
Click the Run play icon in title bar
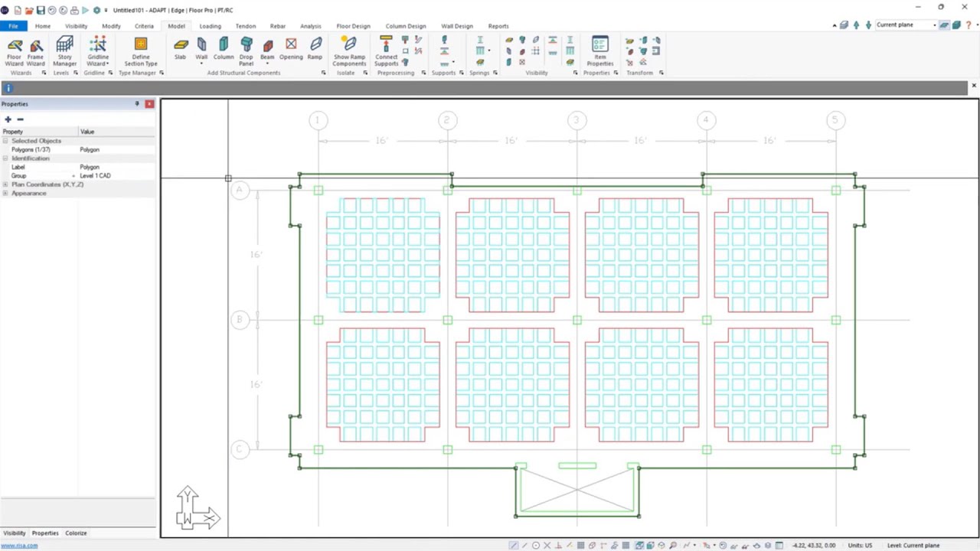pos(85,10)
